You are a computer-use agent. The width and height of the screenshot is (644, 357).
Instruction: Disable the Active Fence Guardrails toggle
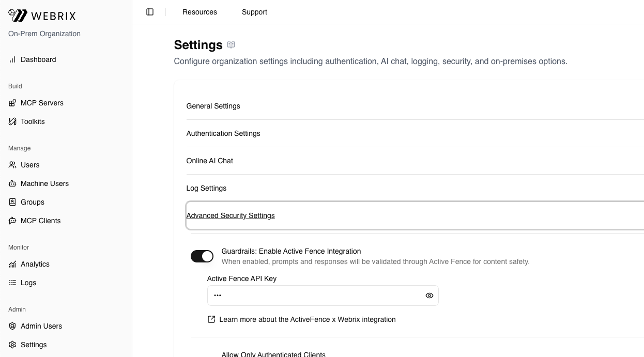pos(202,256)
